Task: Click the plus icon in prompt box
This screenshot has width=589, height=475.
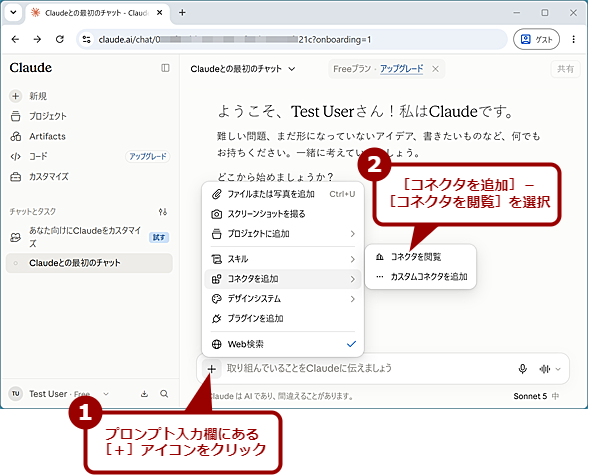Action: pos(211,369)
